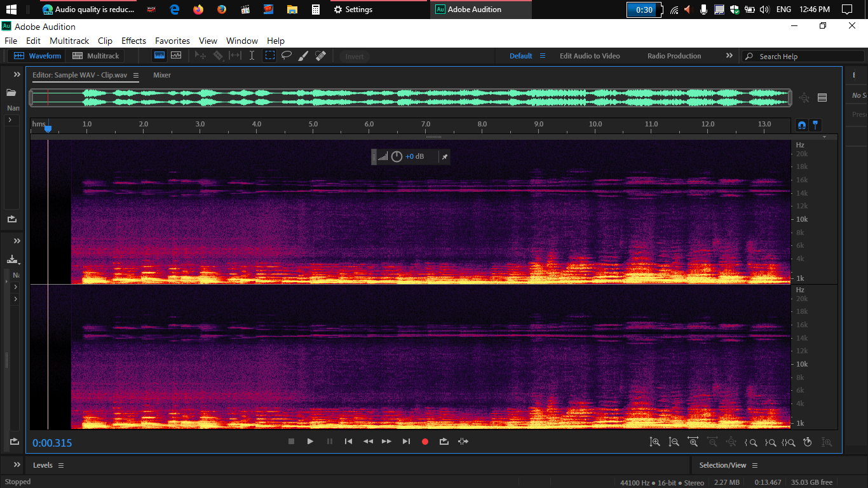Choose the Time Selection I-beam tool
868x488 pixels.
pos(252,56)
